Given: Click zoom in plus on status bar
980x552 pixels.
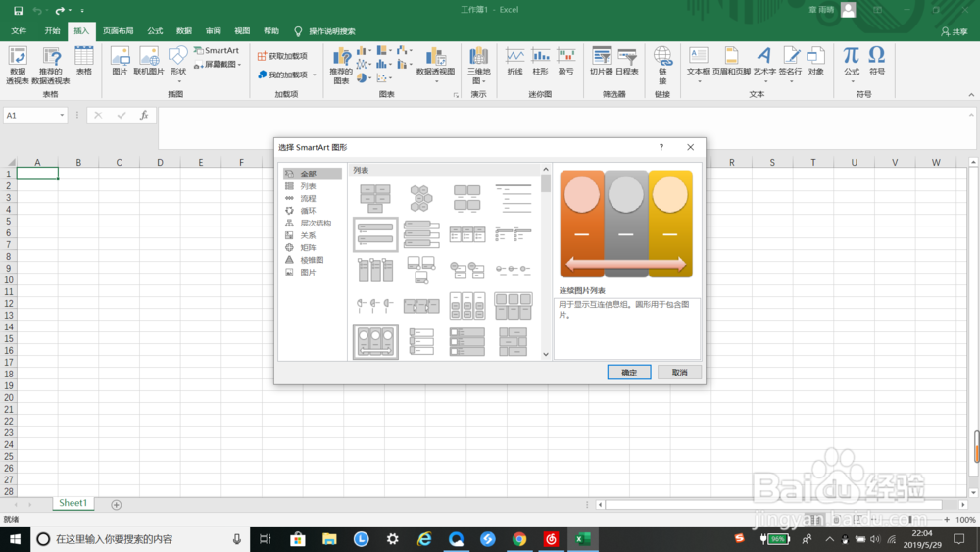Looking at the screenshot, I should click(947, 520).
